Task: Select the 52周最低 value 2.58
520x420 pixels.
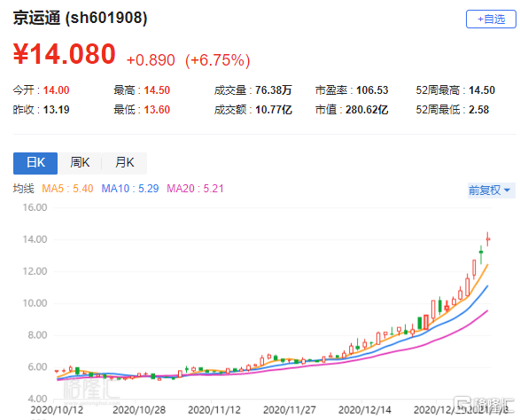Action: [478, 110]
